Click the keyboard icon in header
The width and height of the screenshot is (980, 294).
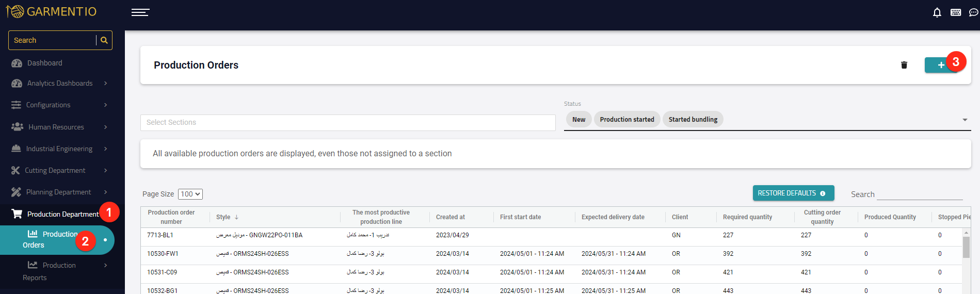[x=956, y=12]
